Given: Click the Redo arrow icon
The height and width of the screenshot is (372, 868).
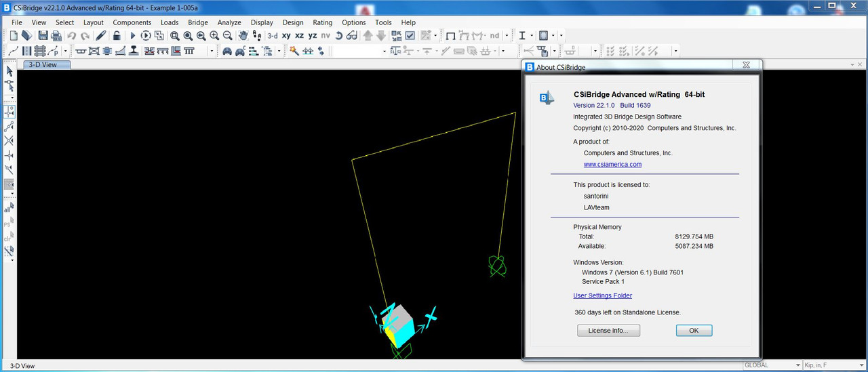Looking at the screenshot, I should (x=85, y=35).
